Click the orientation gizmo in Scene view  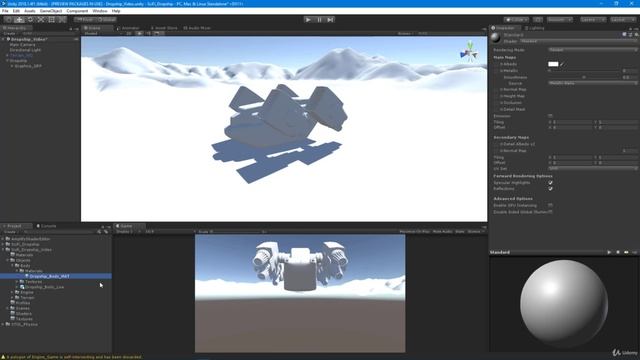tap(470, 52)
